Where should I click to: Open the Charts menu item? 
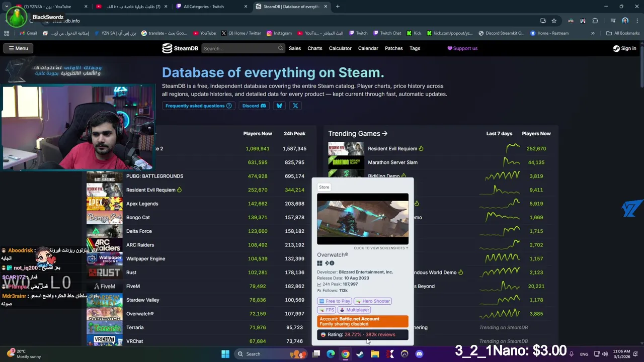[x=315, y=48]
